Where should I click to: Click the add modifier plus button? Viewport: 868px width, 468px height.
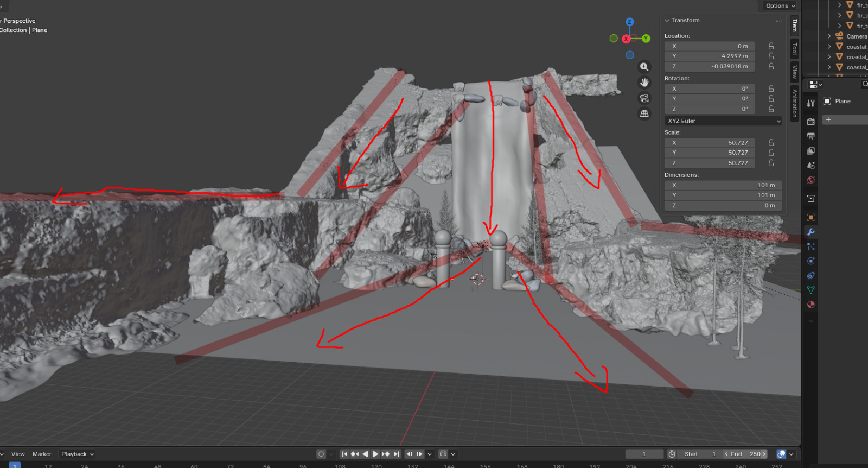(828, 119)
